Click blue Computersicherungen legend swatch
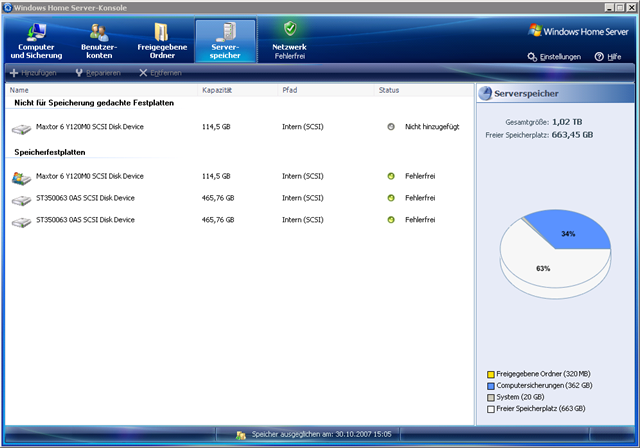This screenshot has height=448, width=640. pos(491,386)
